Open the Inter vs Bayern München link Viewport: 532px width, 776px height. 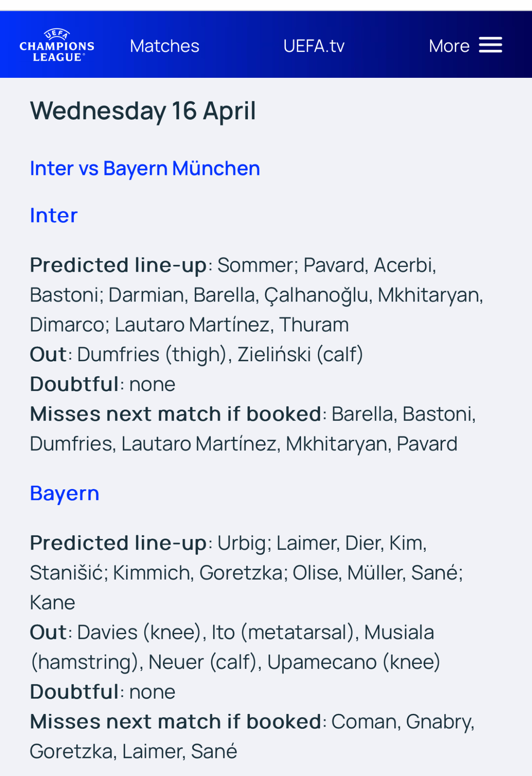coord(145,169)
